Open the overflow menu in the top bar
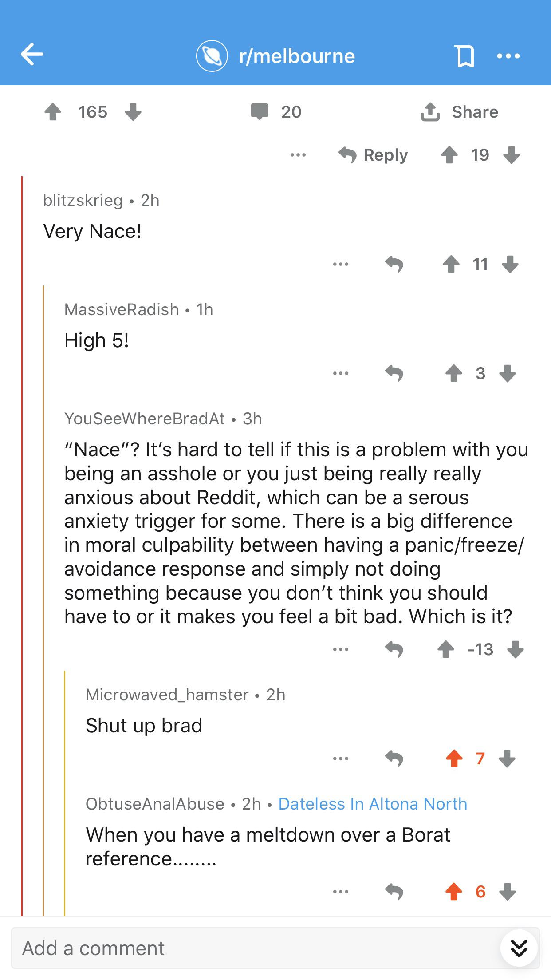This screenshot has height=980, width=551. (508, 55)
